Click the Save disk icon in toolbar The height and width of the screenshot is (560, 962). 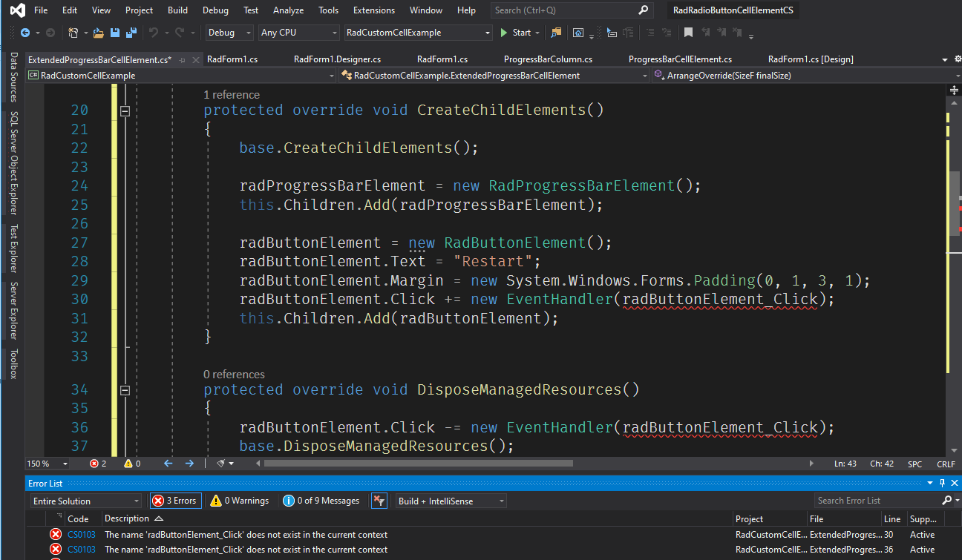pyautogui.click(x=116, y=33)
